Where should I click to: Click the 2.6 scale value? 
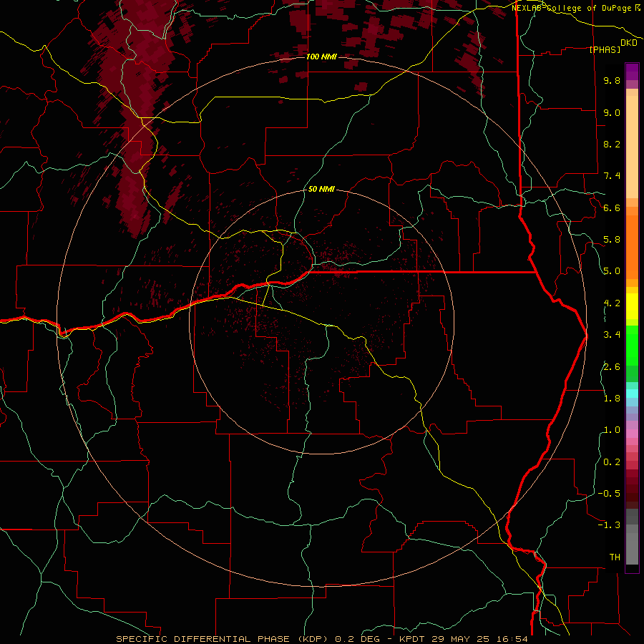click(612, 367)
